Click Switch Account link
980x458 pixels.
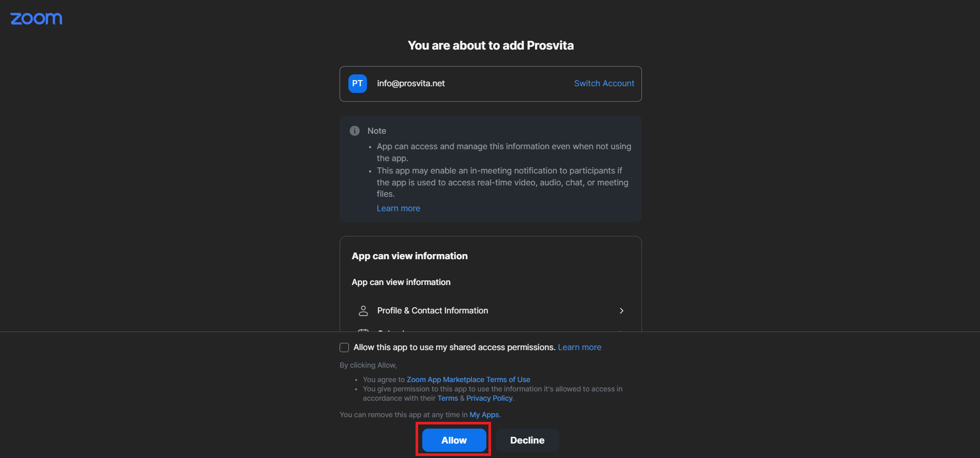pyautogui.click(x=604, y=83)
